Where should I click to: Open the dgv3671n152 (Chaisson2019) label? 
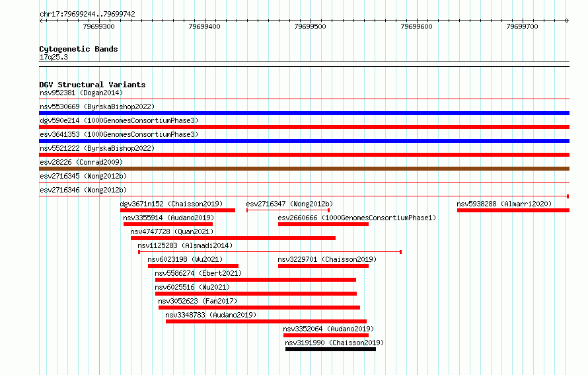(171, 204)
